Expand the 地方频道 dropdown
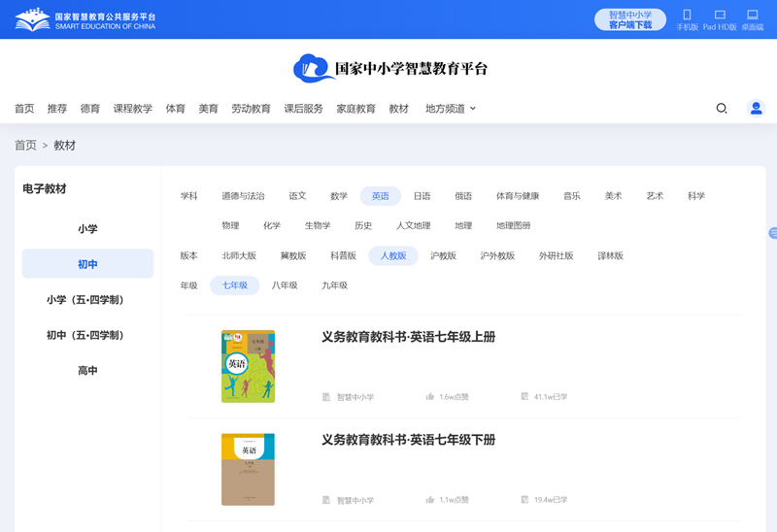 click(x=451, y=109)
